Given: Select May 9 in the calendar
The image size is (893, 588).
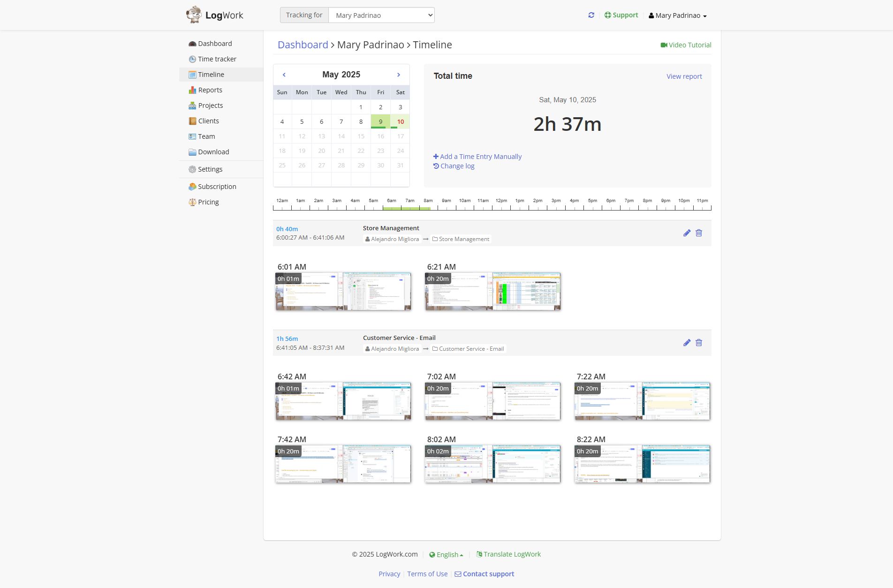Looking at the screenshot, I should 380,121.
